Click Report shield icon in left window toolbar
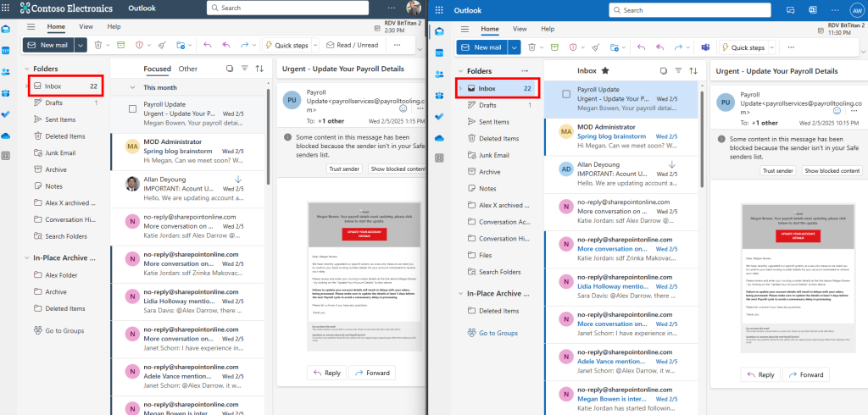 pos(140,46)
